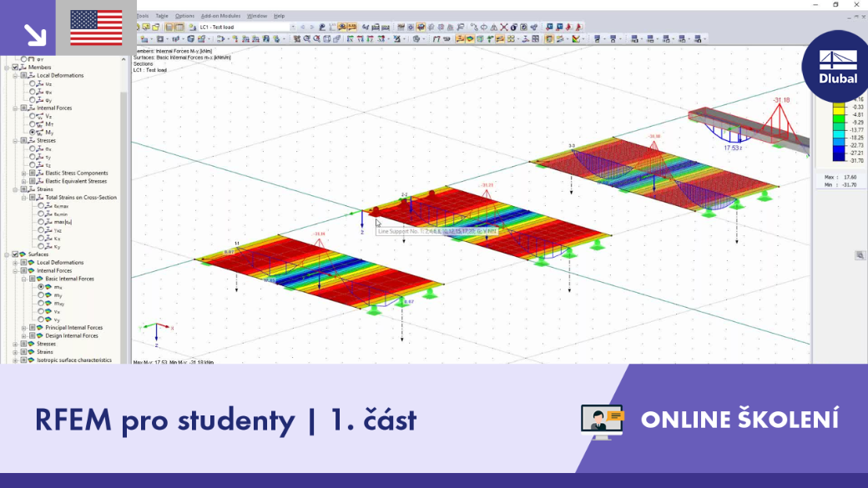Select the Vz internal force radio button

tap(33, 116)
